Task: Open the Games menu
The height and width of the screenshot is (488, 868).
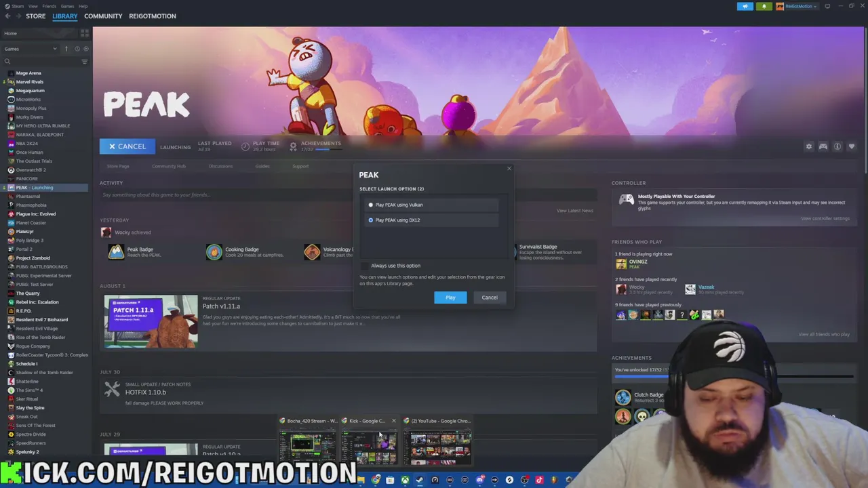Action: pos(67,6)
